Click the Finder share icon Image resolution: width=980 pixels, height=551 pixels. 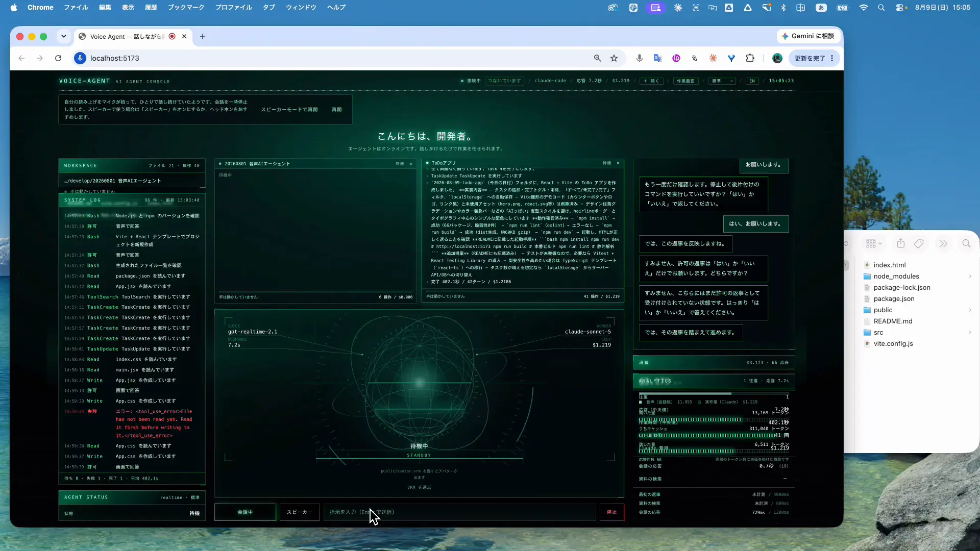click(901, 243)
